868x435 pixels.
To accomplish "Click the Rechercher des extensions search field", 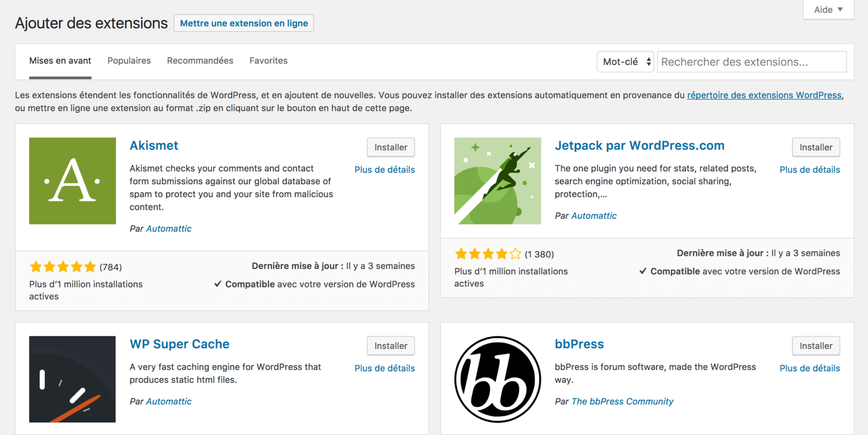I will click(x=751, y=61).
